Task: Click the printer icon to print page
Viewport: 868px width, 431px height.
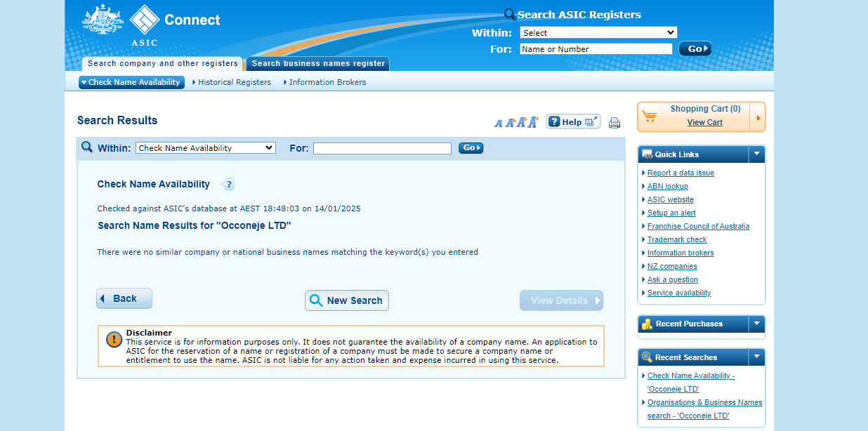Action: (614, 123)
